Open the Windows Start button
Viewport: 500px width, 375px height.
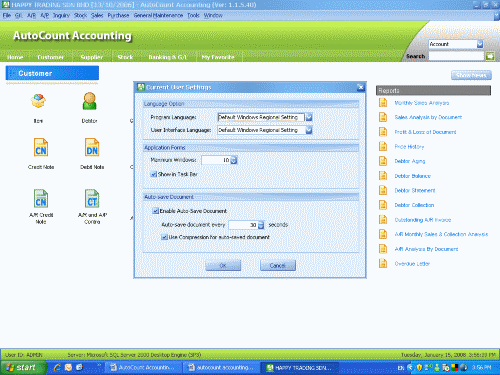point(23,367)
